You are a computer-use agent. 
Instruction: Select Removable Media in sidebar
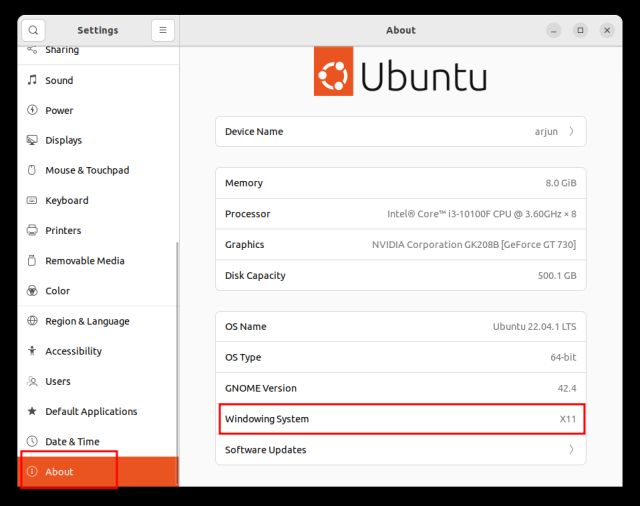coord(98,261)
